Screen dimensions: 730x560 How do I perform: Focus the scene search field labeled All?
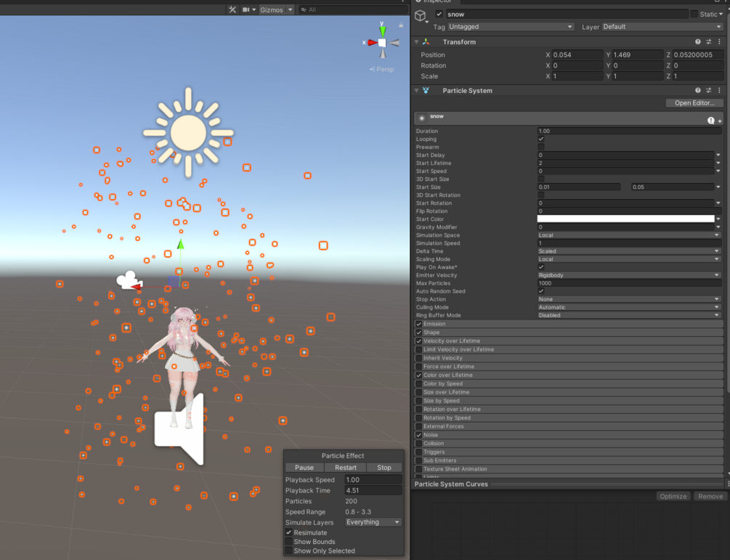click(x=353, y=9)
